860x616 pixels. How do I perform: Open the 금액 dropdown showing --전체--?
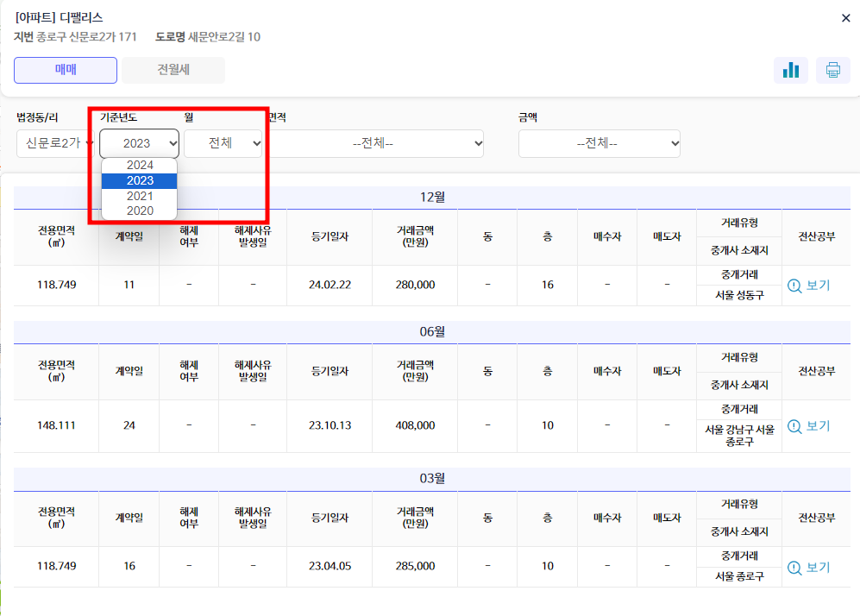[x=599, y=143]
